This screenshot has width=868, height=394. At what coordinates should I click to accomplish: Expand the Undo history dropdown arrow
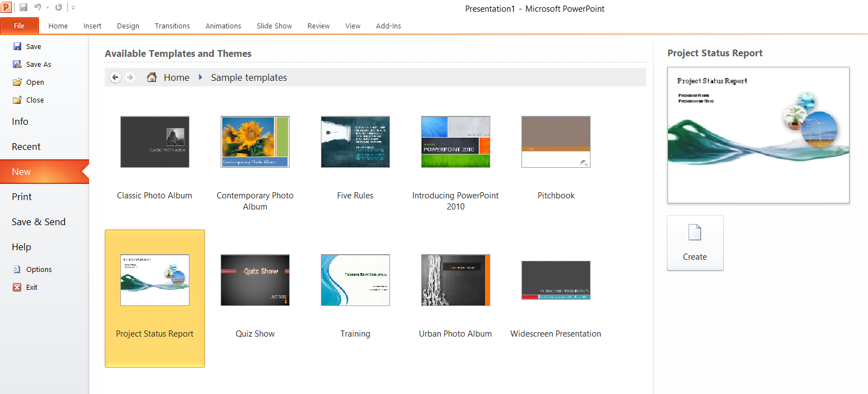tap(47, 8)
